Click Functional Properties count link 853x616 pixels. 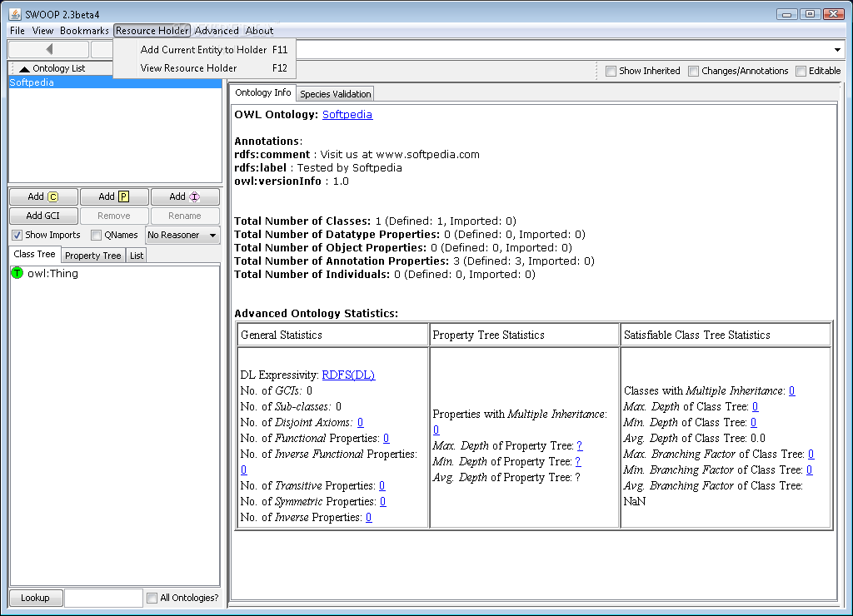click(387, 438)
